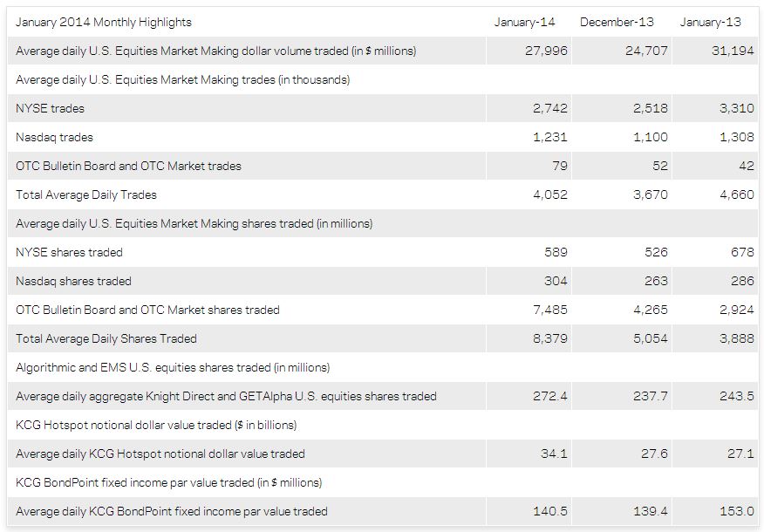Click the Total Average Daily Shares Traded label

[106, 338]
